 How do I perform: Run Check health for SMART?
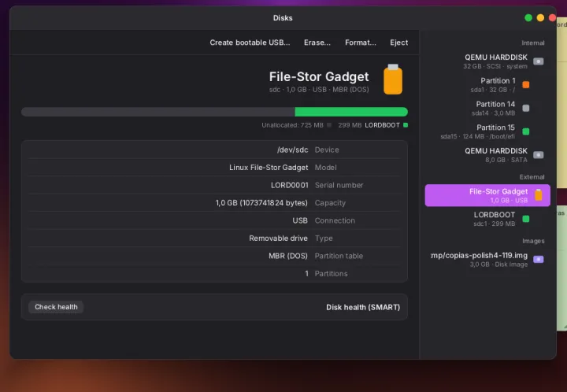[56, 307]
